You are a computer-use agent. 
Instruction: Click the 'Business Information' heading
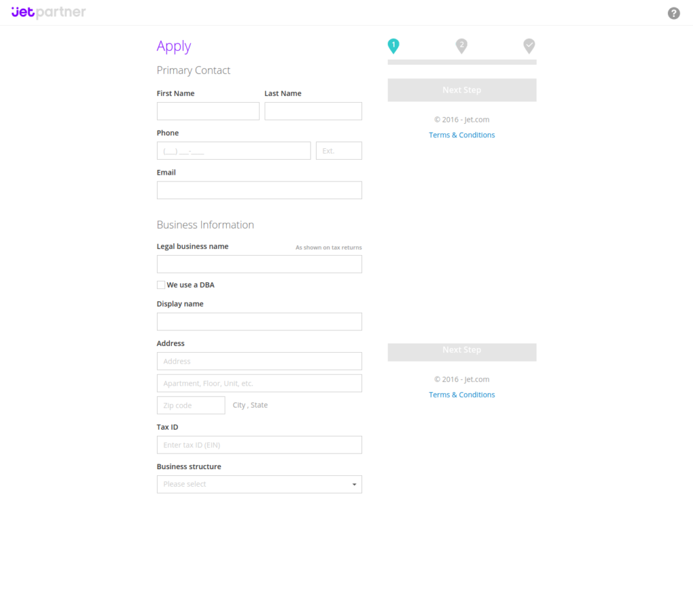206,225
